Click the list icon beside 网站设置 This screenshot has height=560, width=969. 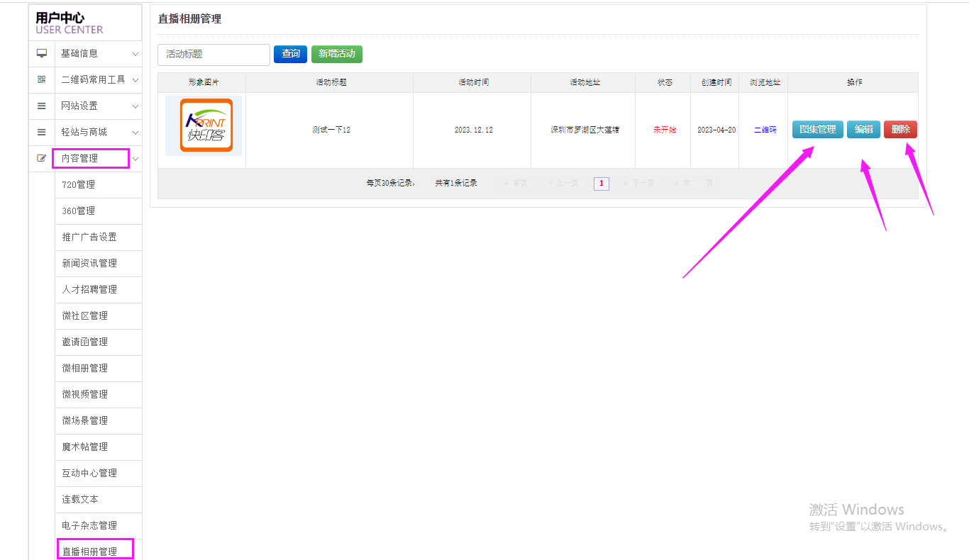[42, 106]
